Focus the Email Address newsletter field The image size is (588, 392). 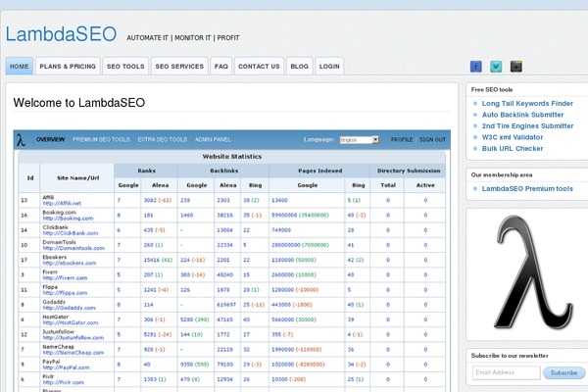pyautogui.click(x=506, y=372)
